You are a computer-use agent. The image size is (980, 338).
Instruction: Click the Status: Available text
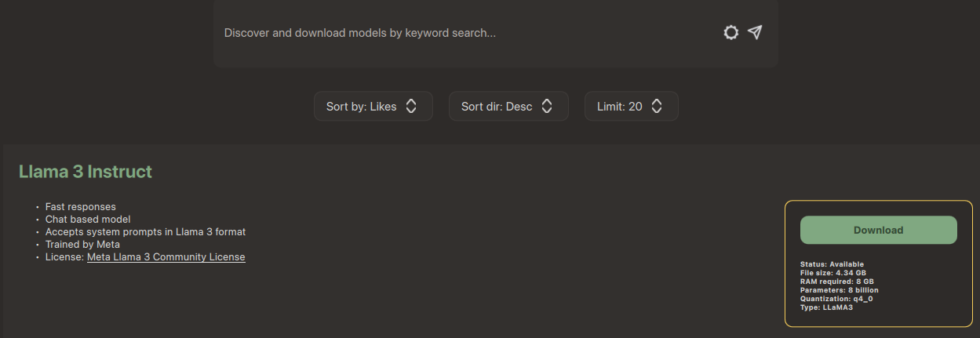click(832, 264)
